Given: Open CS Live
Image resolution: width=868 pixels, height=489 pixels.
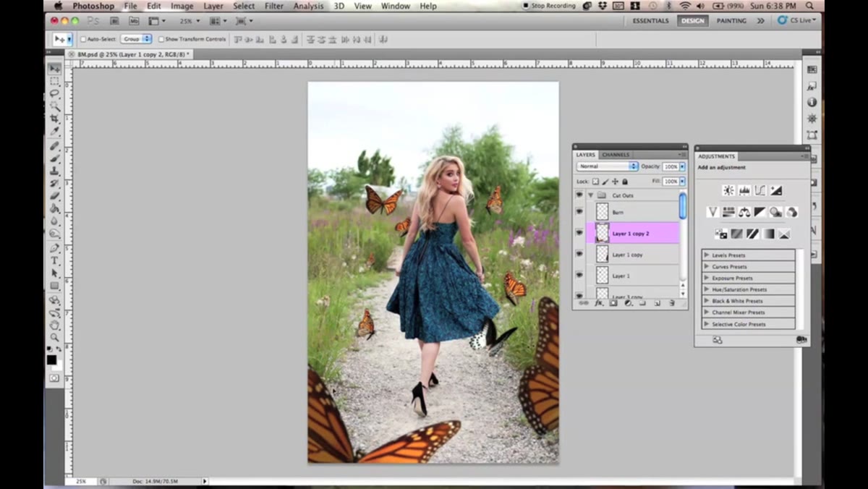Looking at the screenshot, I should pos(796,21).
